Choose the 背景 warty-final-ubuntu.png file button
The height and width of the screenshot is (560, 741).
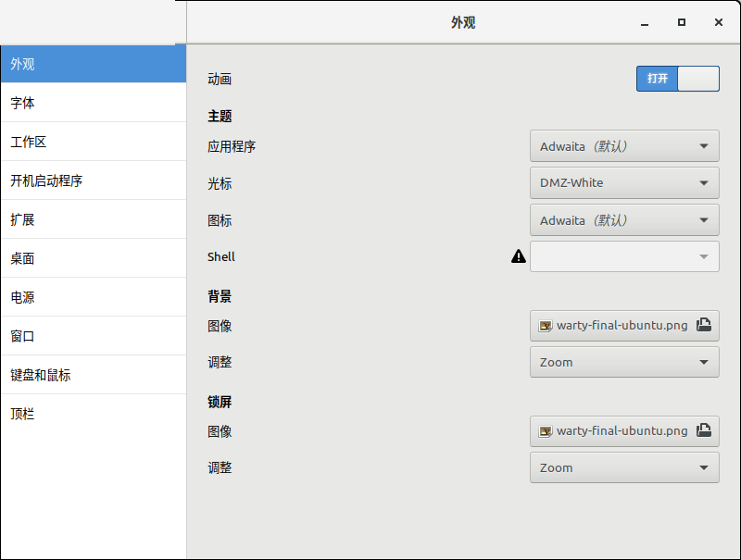[614, 326]
